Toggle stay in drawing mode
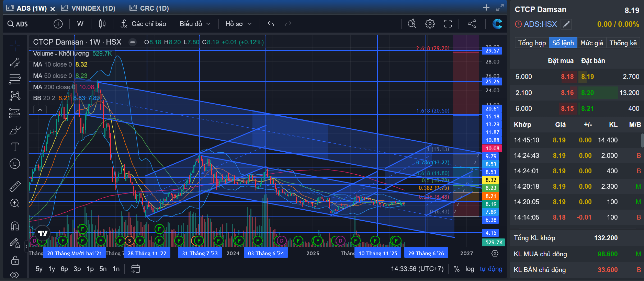Image resolution: width=644 pixels, height=281 pixels. (x=15, y=243)
